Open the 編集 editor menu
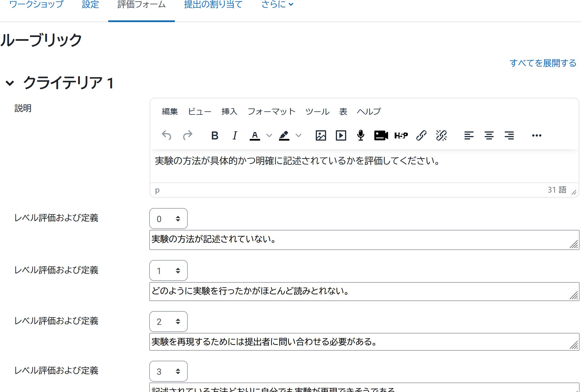The width and height of the screenshot is (581, 392). [x=170, y=111]
